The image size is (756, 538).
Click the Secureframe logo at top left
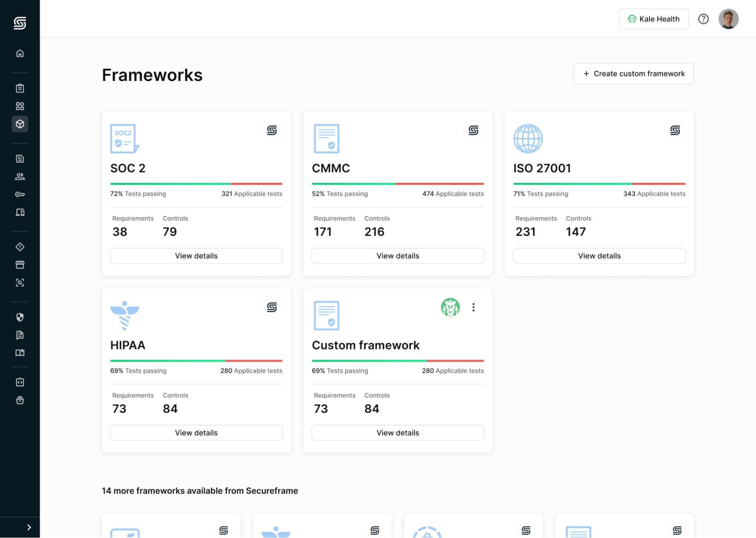[x=20, y=23]
